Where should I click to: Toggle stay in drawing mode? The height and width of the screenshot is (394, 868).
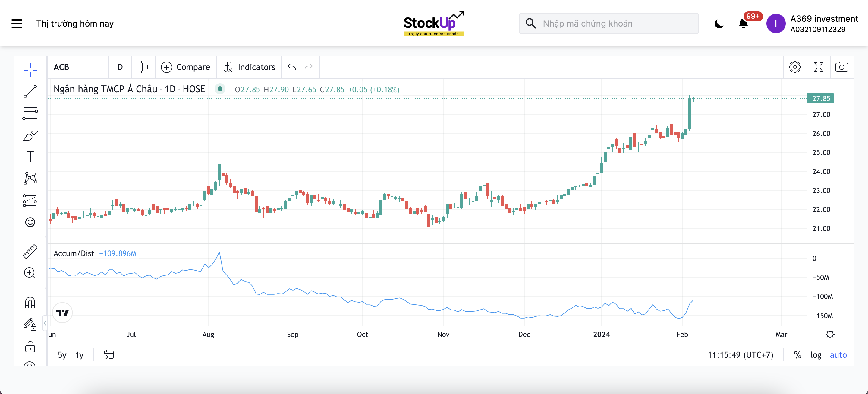pyautogui.click(x=30, y=324)
